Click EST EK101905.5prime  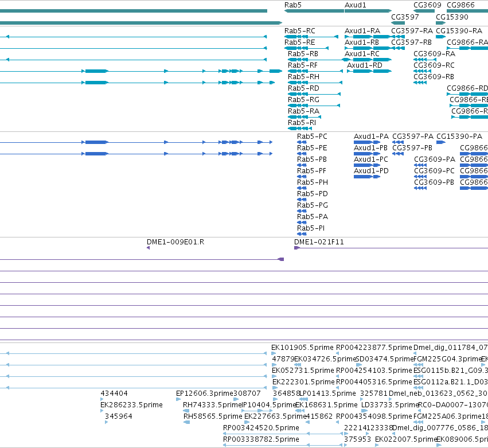pos(302,348)
